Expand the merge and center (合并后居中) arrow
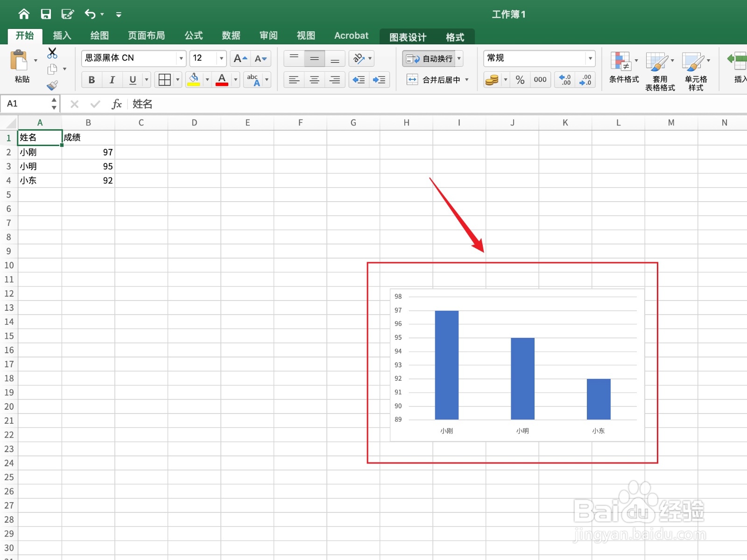The width and height of the screenshot is (747, 560). [x=467, y=80]
